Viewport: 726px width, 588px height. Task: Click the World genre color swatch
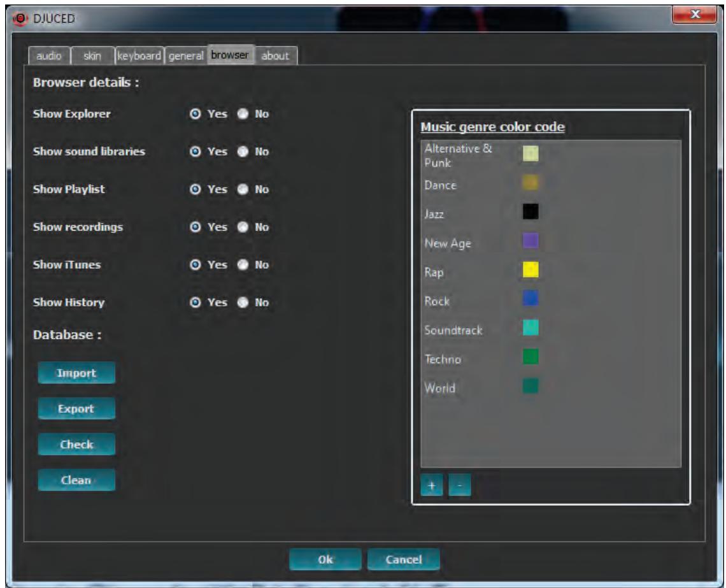click(x=530, y=386)
